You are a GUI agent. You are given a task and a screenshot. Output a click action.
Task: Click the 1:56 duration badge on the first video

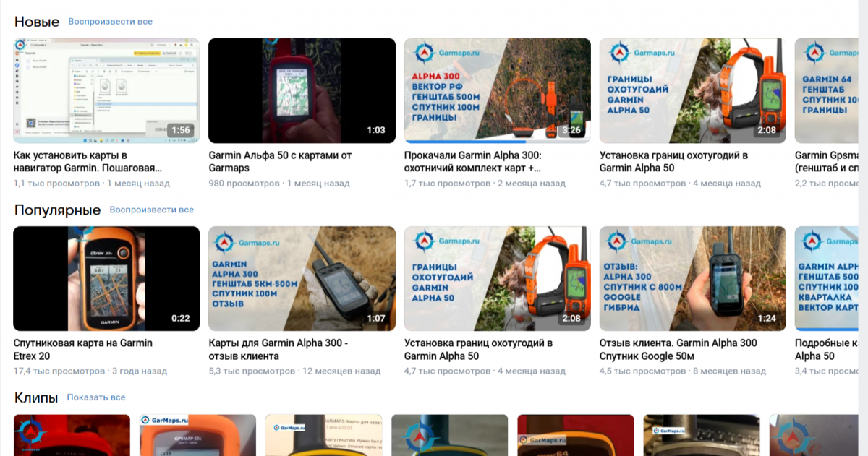pyautogui.click(x=181, y=131)
